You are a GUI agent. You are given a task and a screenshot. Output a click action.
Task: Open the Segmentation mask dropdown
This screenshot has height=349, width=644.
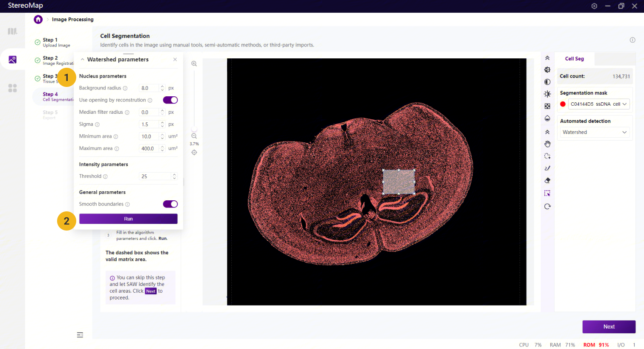point(599,104)
